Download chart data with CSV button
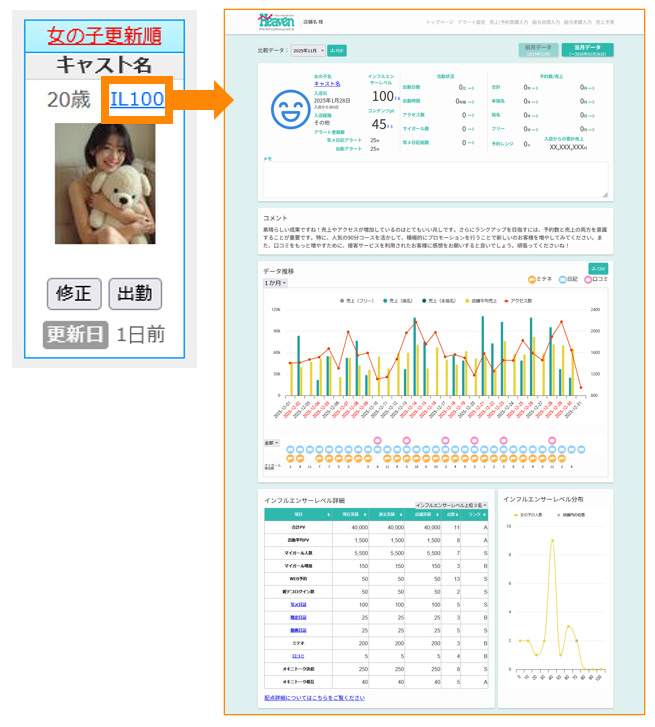 pyautogui.click(x=599, y=268)
